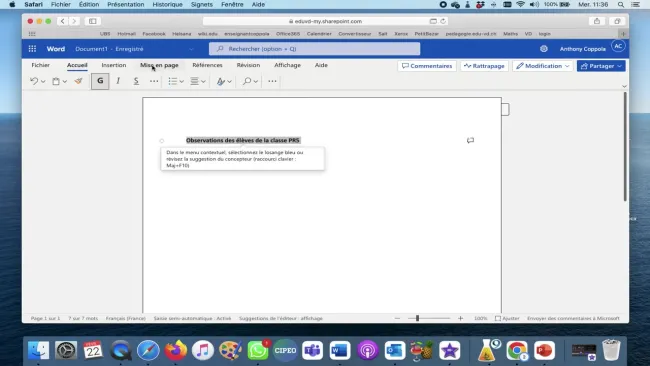This screenshot has height=366, width=650.
Task: Collapse the ribbon with corner chevron
Action: (x=624, y=86)
